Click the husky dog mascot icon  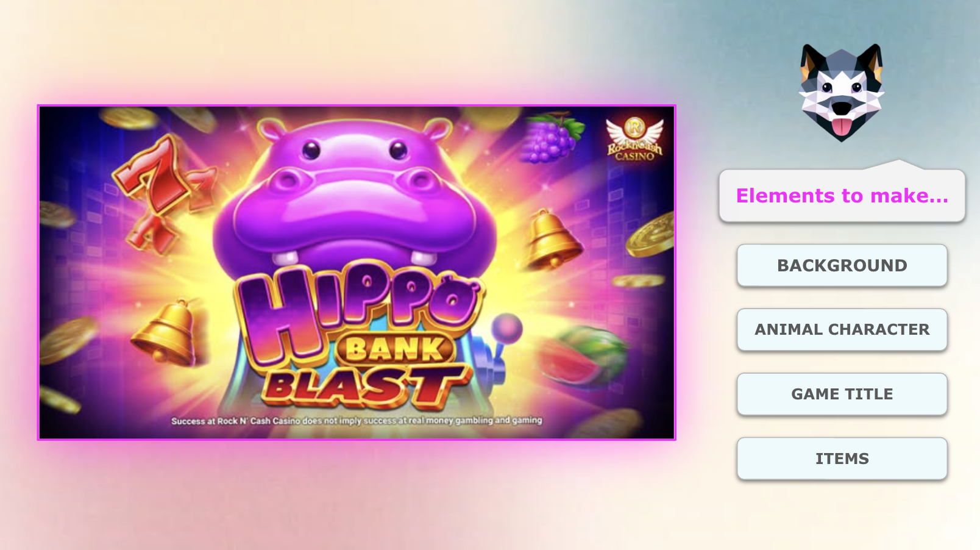[841, 92]
